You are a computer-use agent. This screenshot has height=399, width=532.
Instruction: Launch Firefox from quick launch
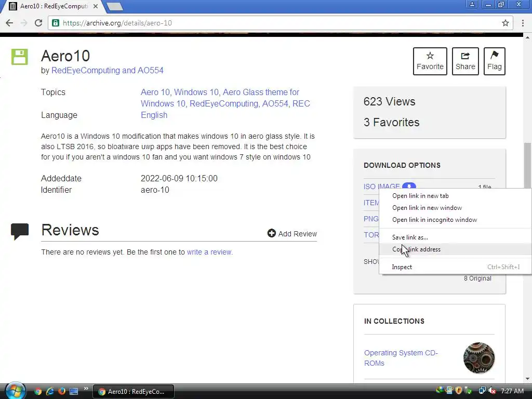click(61, 391)
